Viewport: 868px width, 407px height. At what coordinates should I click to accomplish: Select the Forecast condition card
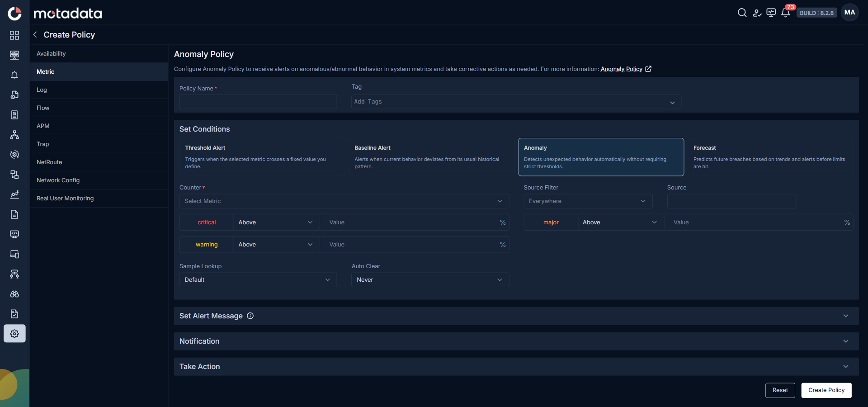point(770,157)
